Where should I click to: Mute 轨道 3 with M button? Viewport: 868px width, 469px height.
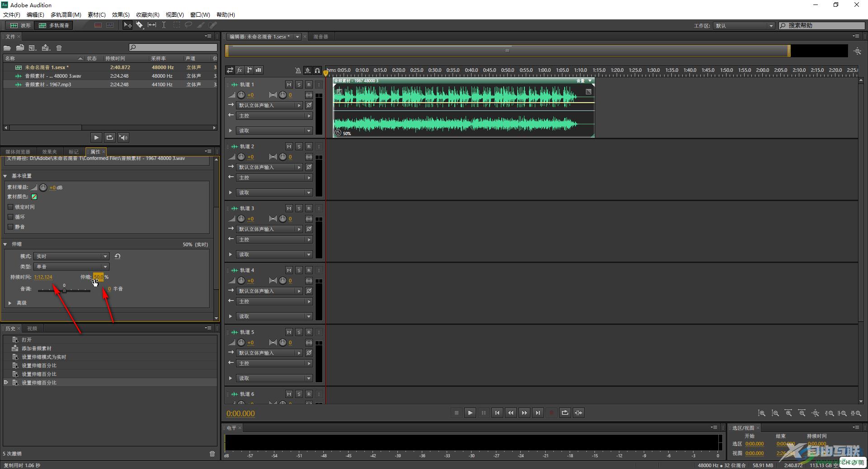tap(289, 208)
